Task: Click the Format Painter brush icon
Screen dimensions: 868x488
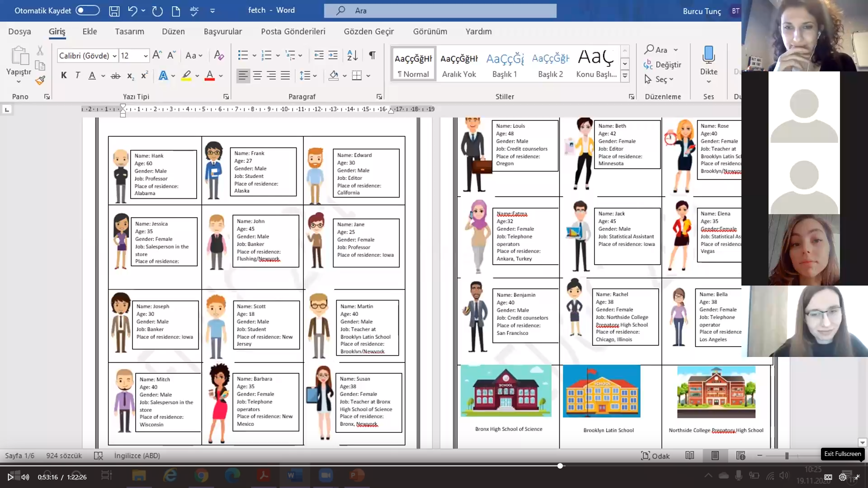Action: point(40,80)
